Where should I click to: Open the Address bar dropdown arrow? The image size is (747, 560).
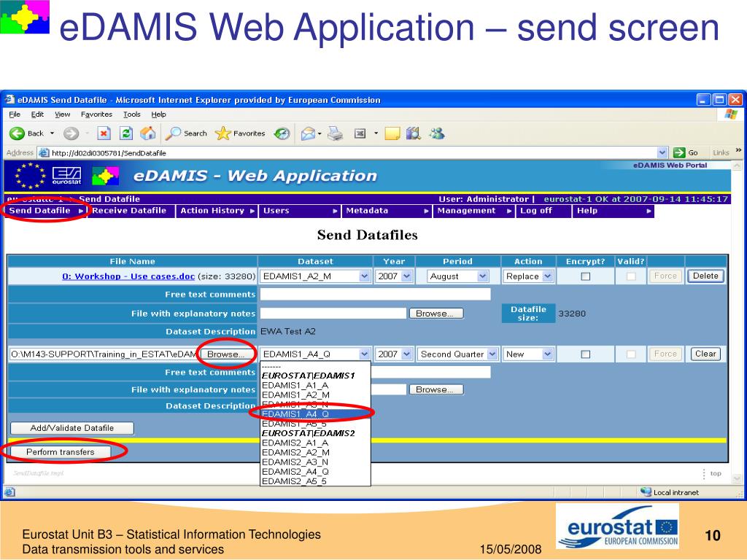[662, 152]
